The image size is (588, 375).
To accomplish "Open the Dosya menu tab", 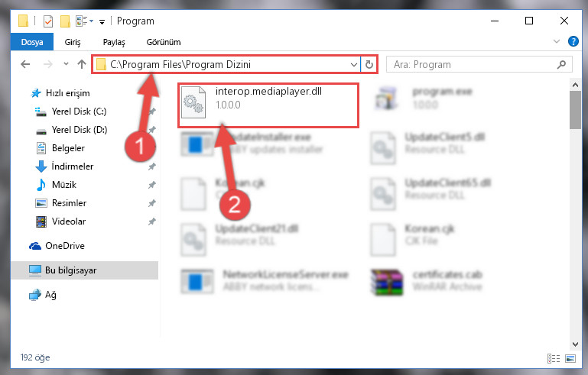I will pyautogui.click(x=32, y=42).
